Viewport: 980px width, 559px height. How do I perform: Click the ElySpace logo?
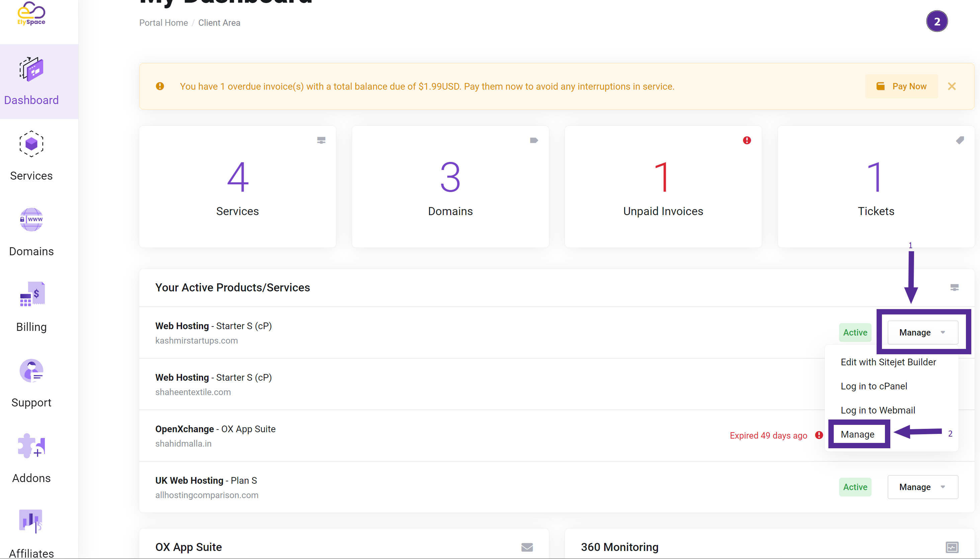coord(31,13)
